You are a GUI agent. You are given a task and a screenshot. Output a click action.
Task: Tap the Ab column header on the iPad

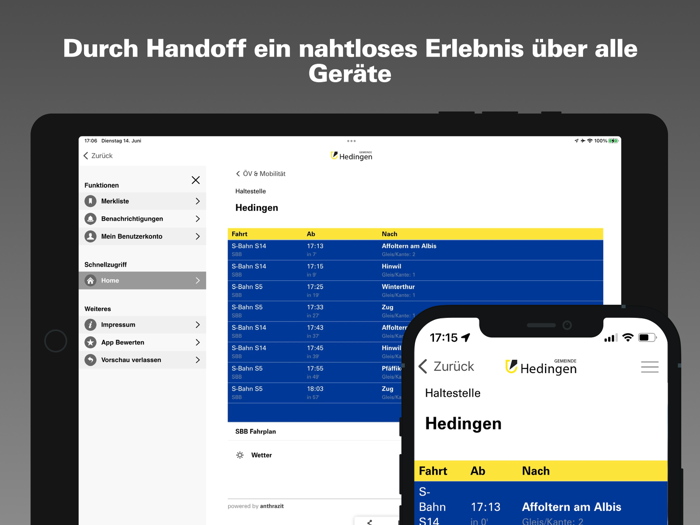[x=311, y=234]
